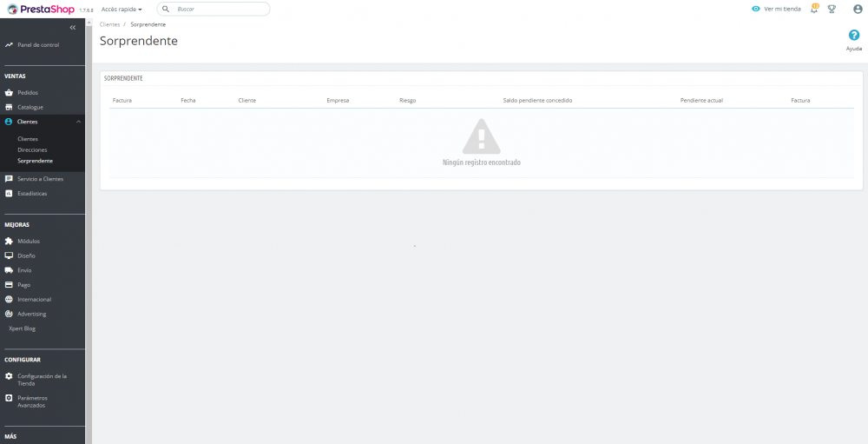This screenshot has height=444, width=868.
Task: Click the Envío truck icon
Action: tap(9, 270)
